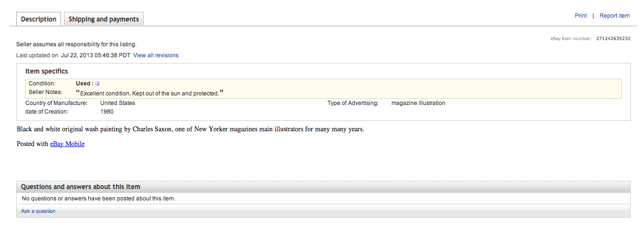Image resolution: width=644 pixels, height=231 pixels.
Task: Click the magazine illustration value
Action: [x=418, y=103]
